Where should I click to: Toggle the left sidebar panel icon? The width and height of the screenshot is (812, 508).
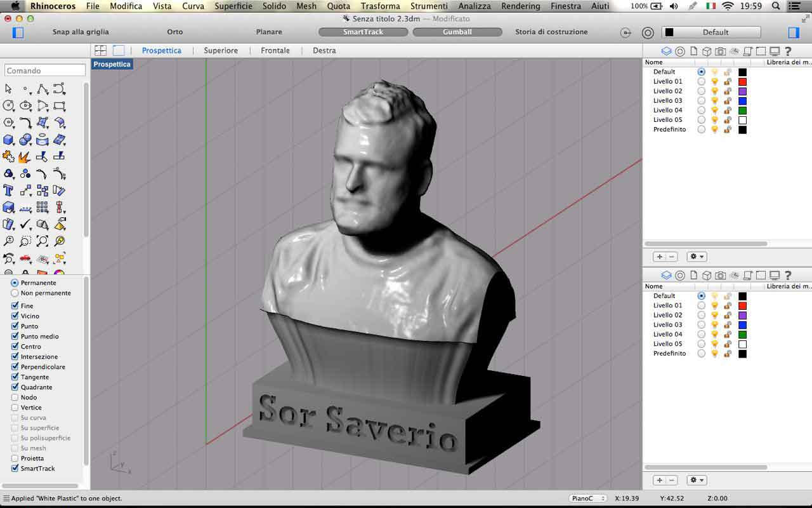[x=18, y=32]
